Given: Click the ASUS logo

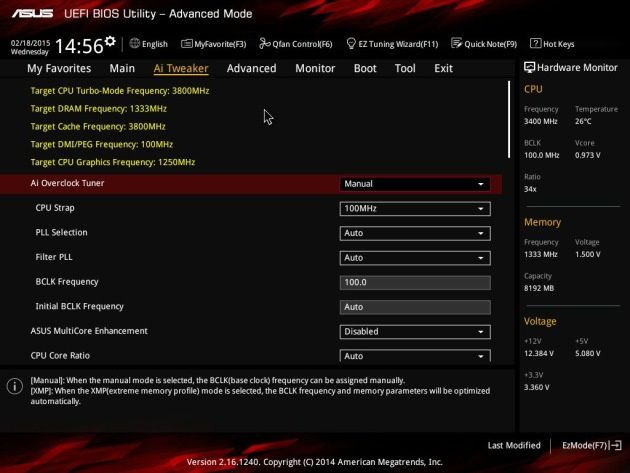Looking at the screenshot, I should pyautogui.click(x=33, y=14).
